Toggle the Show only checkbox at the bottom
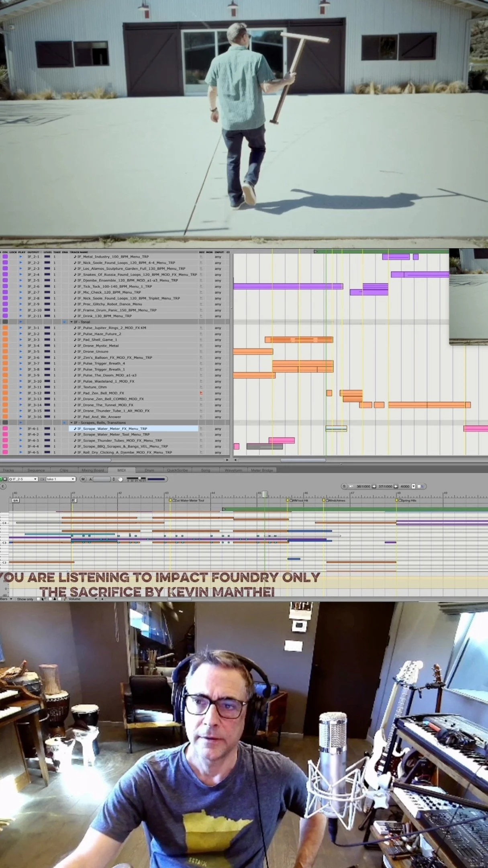Image resolution: width=488 pixels, height=868 pixels. click(38, 599)
